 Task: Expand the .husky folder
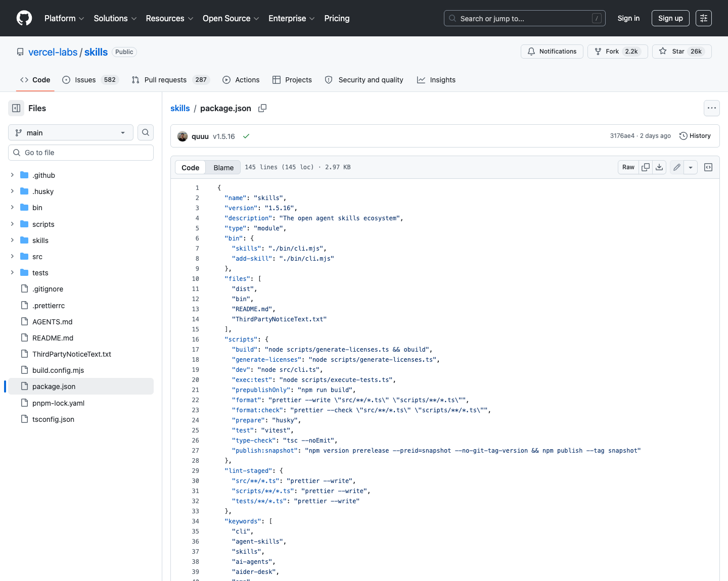click(12, 191)
